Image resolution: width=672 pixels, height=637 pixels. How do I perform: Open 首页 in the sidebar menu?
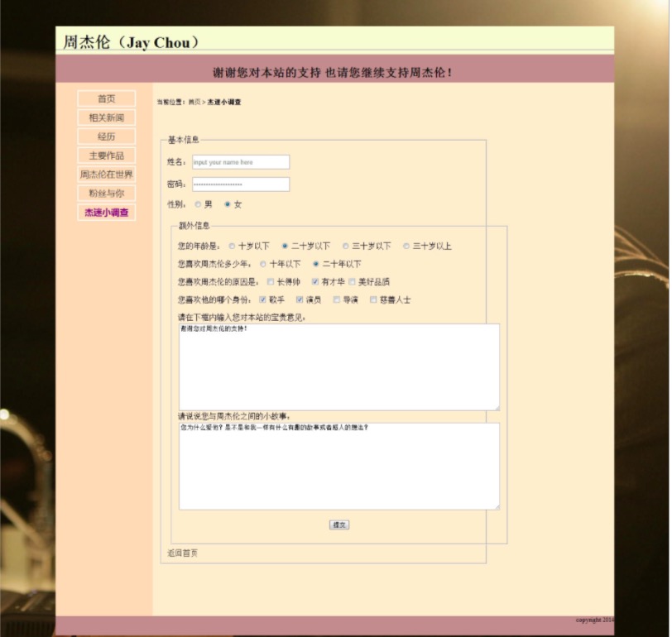[x=106, y=99]
